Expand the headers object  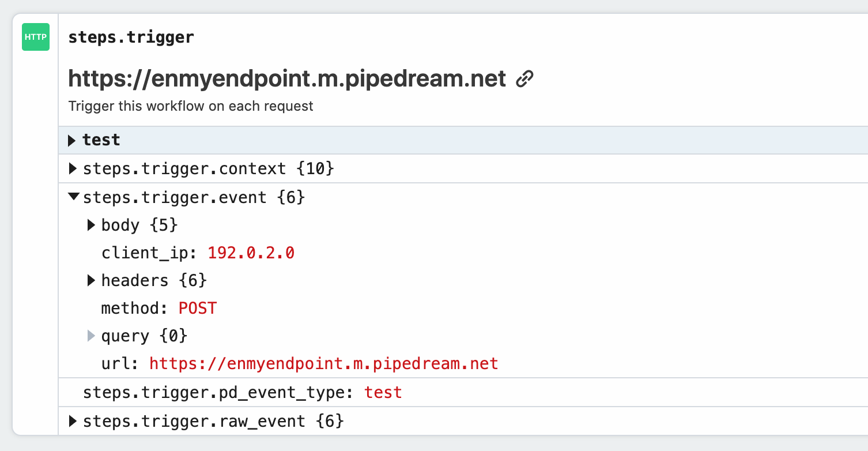point(91,280)
